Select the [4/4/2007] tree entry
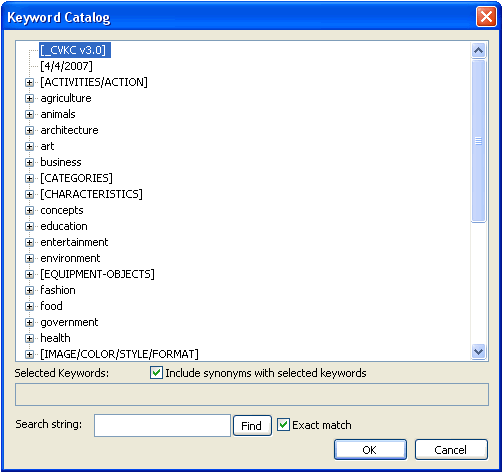This screenshot has width=502, height=473. pos(66,66)
